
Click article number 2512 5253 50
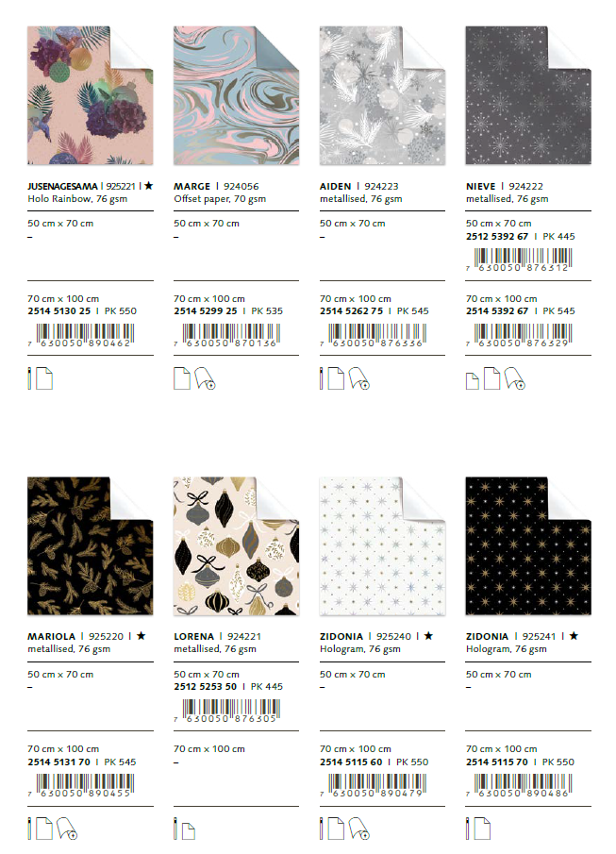(206, 686)
